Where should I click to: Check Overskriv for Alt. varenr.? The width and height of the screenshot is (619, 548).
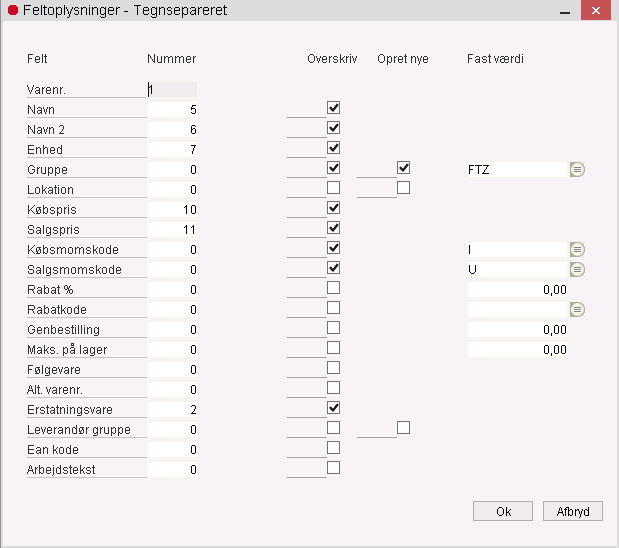334,388
